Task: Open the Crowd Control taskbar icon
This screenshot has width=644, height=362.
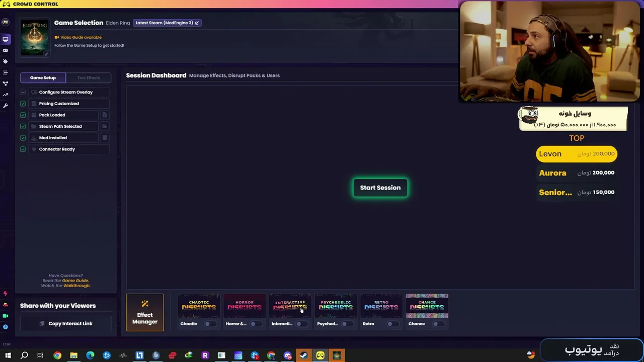Action: pyautogui.click(x=320, y=355)
